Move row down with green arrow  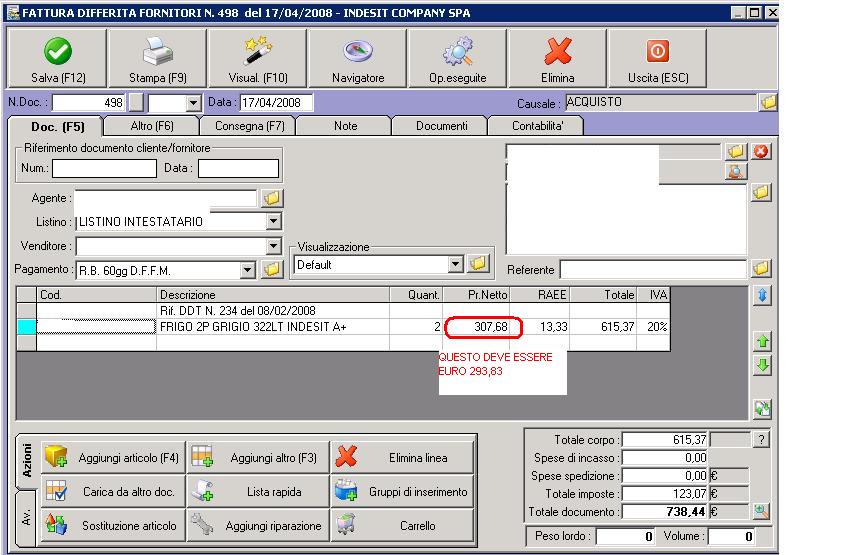(x=762, y=365)
